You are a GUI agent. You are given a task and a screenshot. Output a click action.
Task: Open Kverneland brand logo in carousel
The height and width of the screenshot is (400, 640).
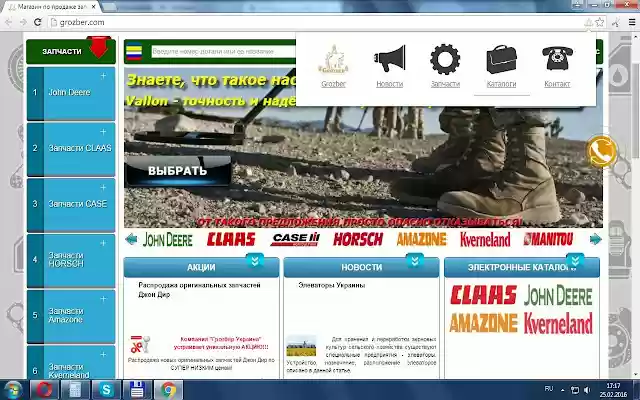coord(485,239)
